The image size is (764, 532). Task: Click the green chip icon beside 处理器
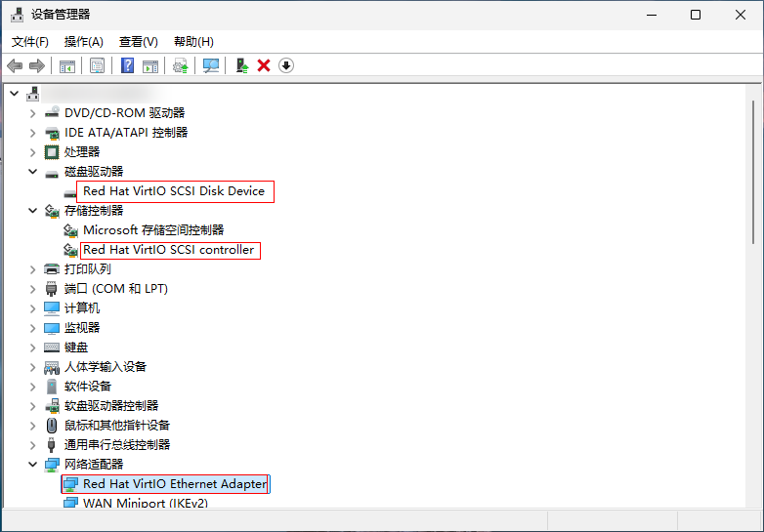pos(52,152)
